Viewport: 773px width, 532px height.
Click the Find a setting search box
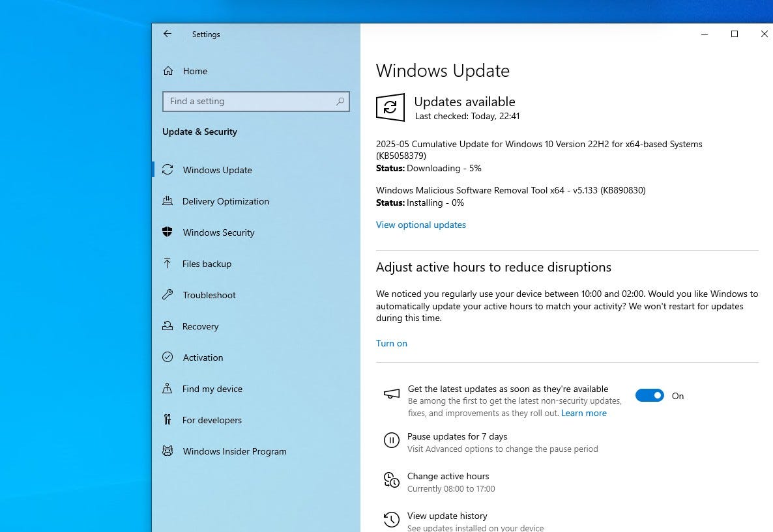pyautogui.click(x=251, y=102)
